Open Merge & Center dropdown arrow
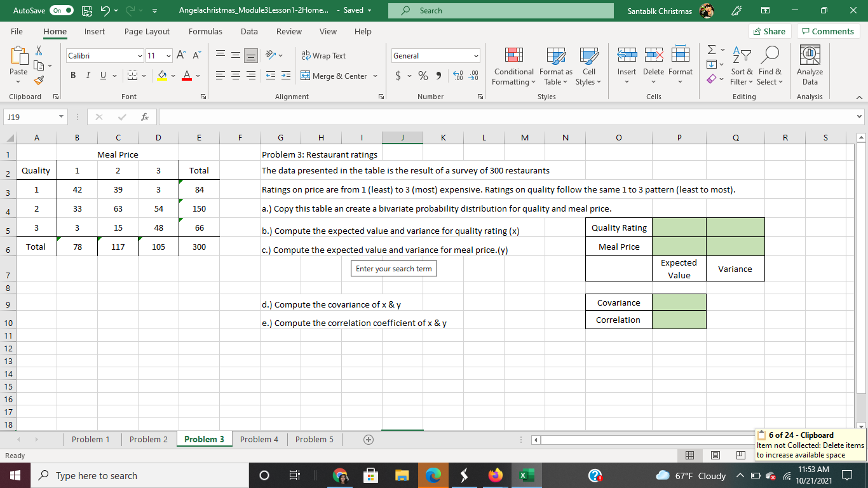The image size is (868, 488). (x=375, y=76)
